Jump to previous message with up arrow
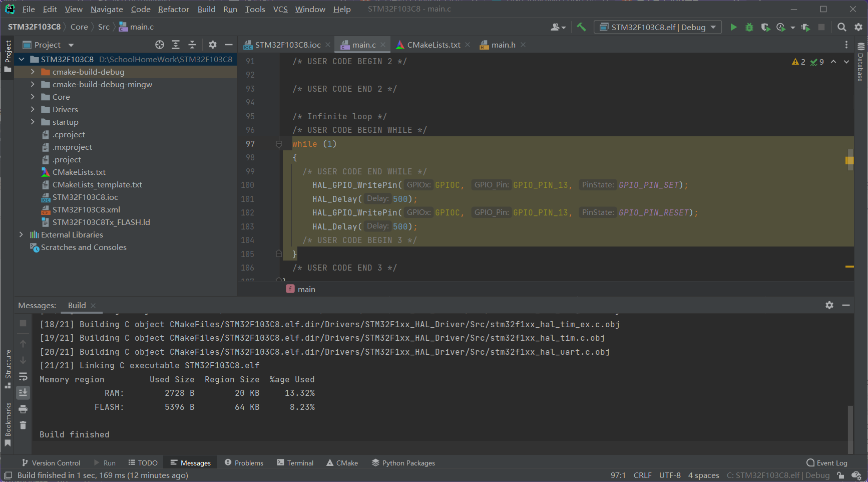Viewport: 868px width, 482px height. tap(23, 344)
